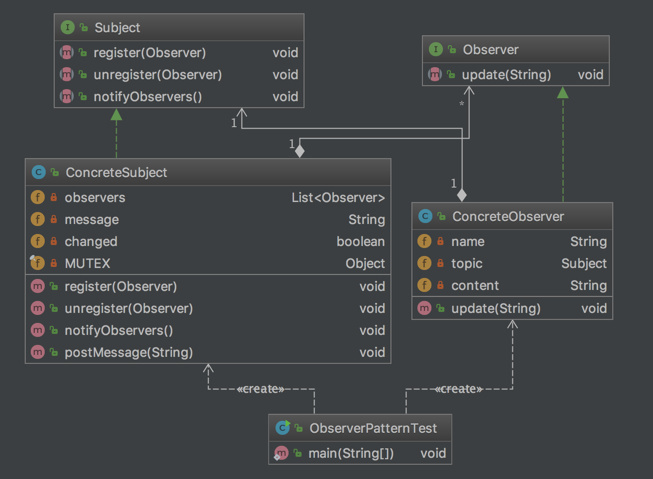Click the ConcreteSubject class icon
The height and width of the screenshot is (479, 653).
[39, 173]
